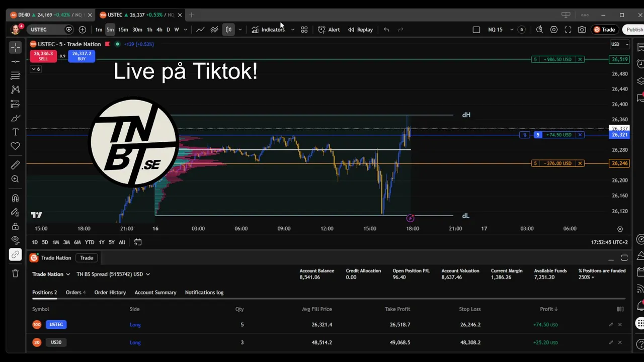Image resolution: width=644 pixels, height=362 pixels.
Task: Open NQ 15 layout dropdown
Action: pyautogui.click(x=512, y=30)
